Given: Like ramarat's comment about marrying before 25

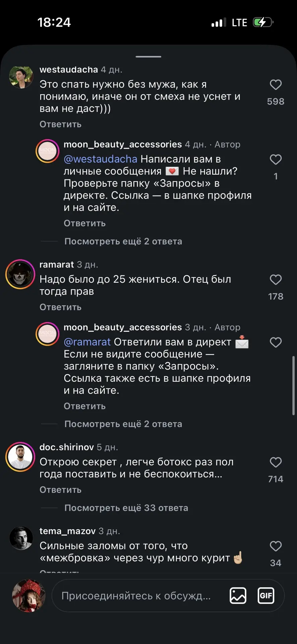Looking at the screenshot, I should [276, 279].
